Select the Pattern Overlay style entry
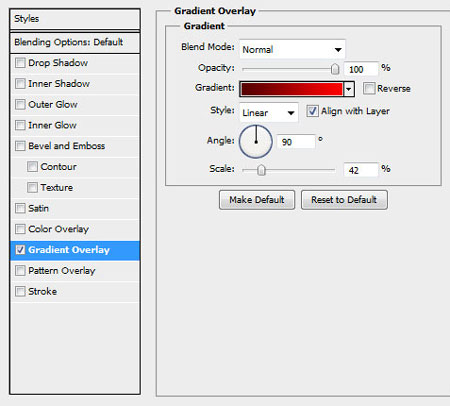The height and width of the screenshot is (406, 450). tap(75, 271)
